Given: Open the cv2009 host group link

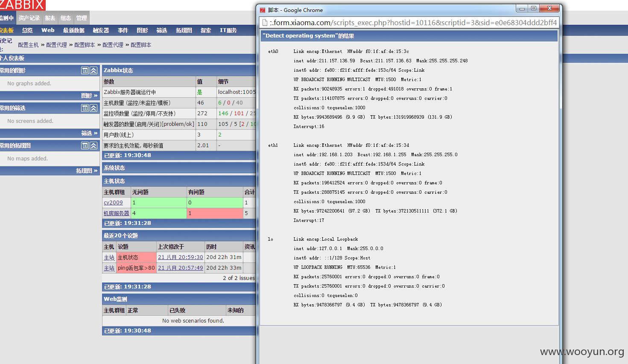Looking at the screenshot, I should [113, 203].
